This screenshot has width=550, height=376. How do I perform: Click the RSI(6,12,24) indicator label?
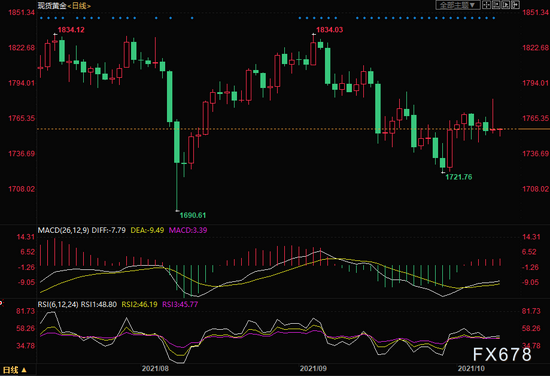(x=58, y=304)
